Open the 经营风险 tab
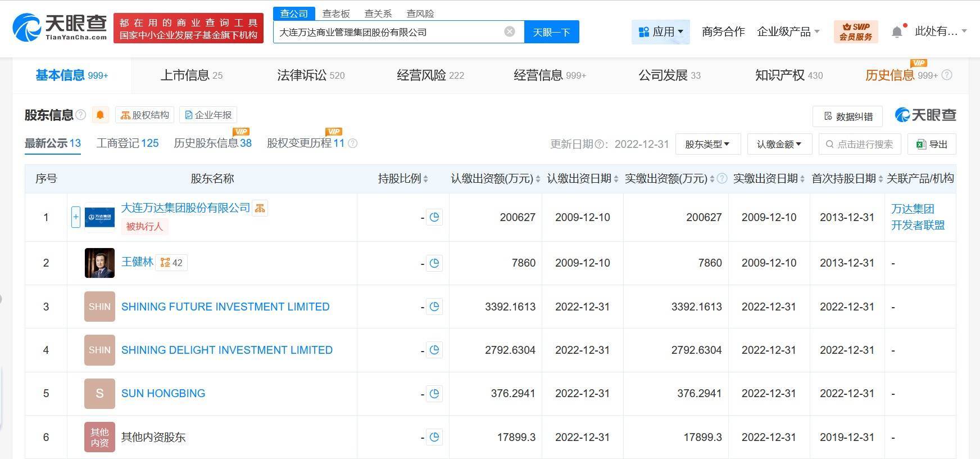 pos(430,75)
